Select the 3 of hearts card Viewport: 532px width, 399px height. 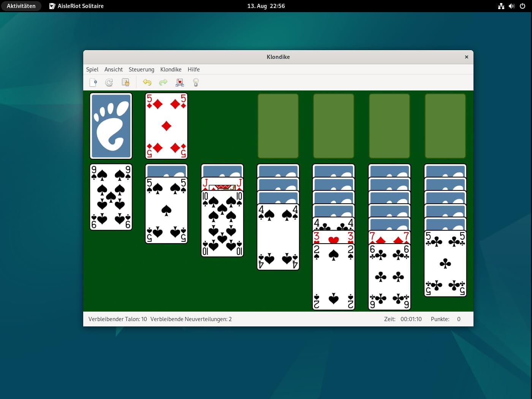(334, 237)
